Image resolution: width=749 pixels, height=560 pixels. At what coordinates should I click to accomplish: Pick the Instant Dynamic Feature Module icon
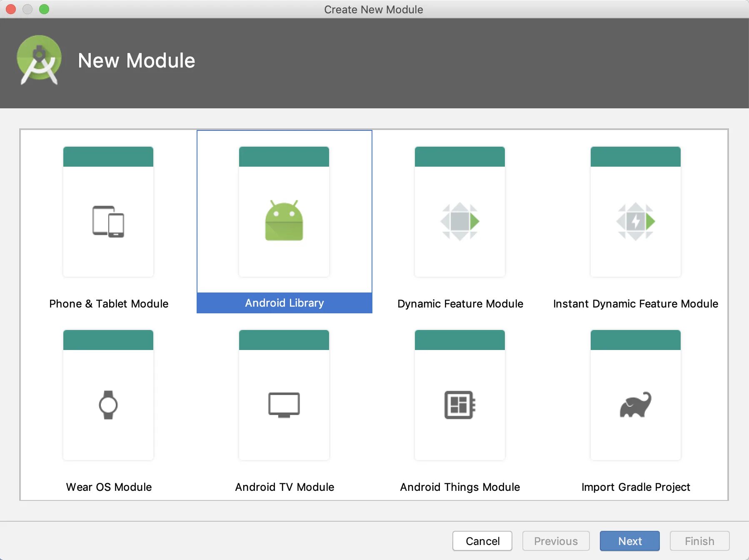click(x=636, y=221)
